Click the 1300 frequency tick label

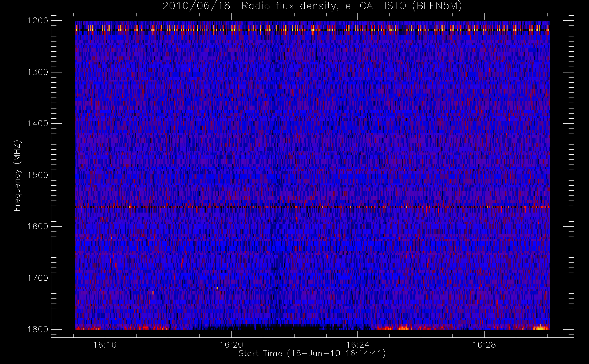point(38,72)
